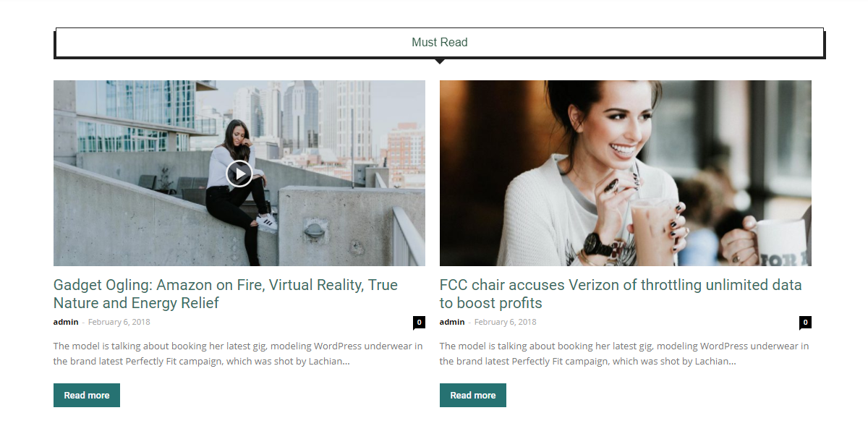Open the comment count badge for FCC chair post
Image resolution: width=868 pixels, height=426 pixels.
pyautogui.click(x=805, y=323)
